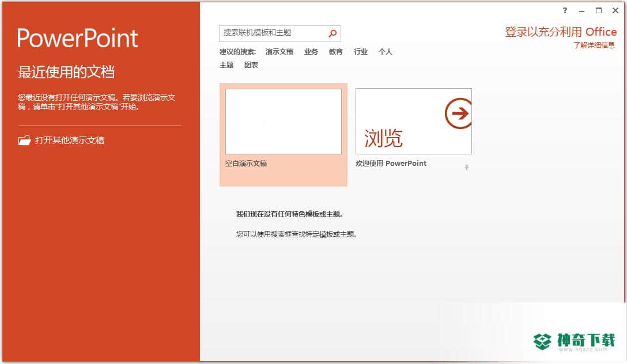The width and height of the screenshot is (627, 364).
Task: Click the folder icon beside 打开其他演示文稿
Action: pyautogui.click(x=24, y=141)
